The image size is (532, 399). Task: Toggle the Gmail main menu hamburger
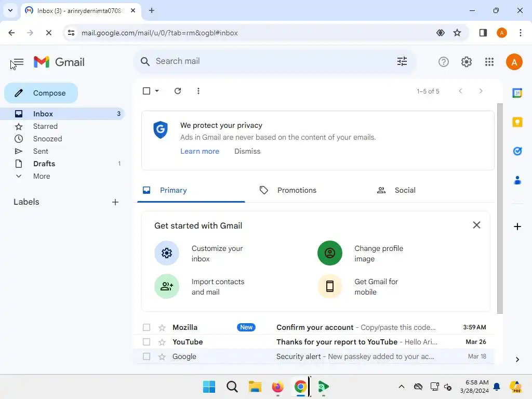(18, 62)
